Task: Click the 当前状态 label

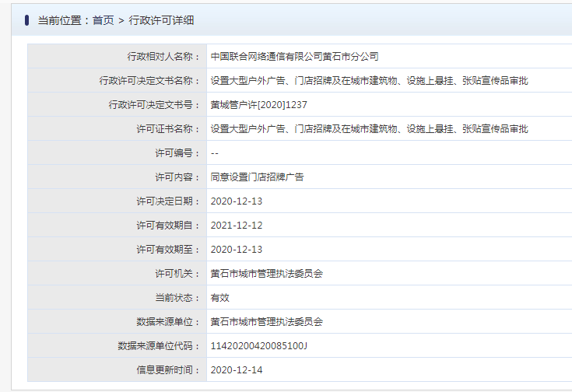Action: 177,298
